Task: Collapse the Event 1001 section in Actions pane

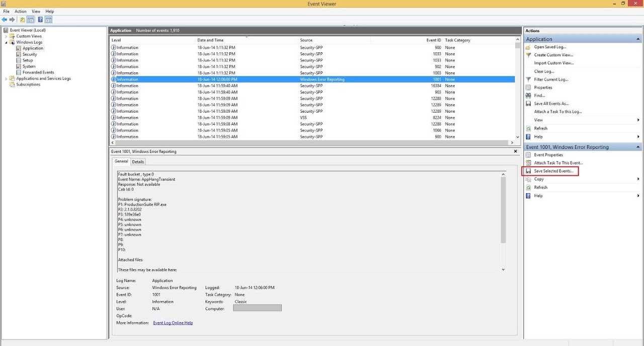Action: [x=638, y=147]
